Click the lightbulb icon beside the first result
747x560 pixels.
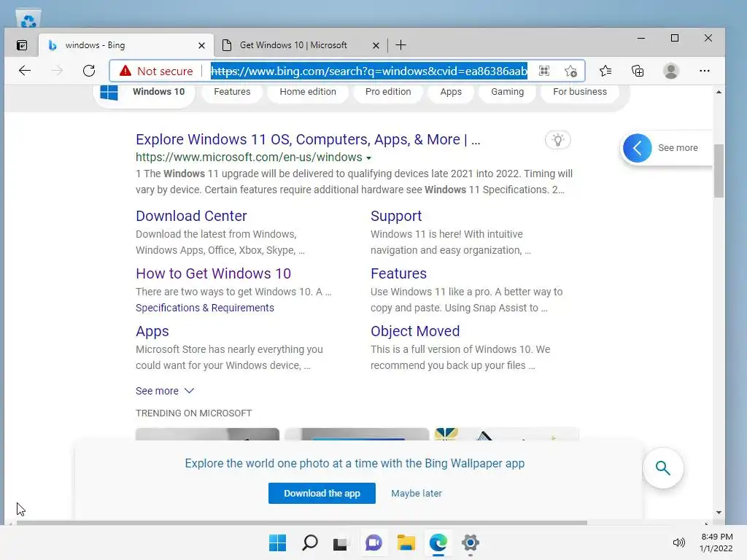tap(558, 140)
